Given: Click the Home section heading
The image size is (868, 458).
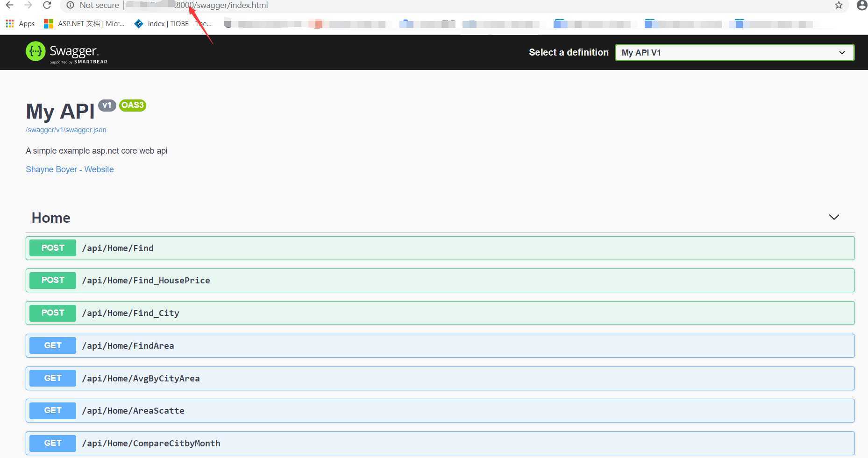Looking at the screenshot, I should [x=51, y=218].
